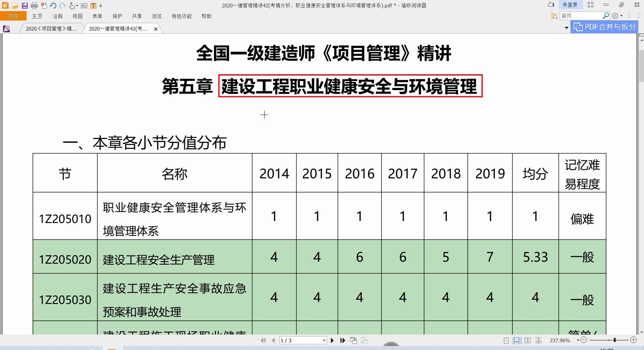This screenshot has width=644, height=350.
Task: Click the Save document icon
Action: tap(25, 5)
